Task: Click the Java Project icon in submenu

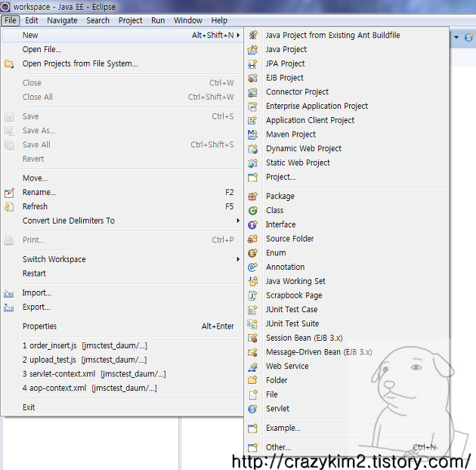Action: click(252, 49)
